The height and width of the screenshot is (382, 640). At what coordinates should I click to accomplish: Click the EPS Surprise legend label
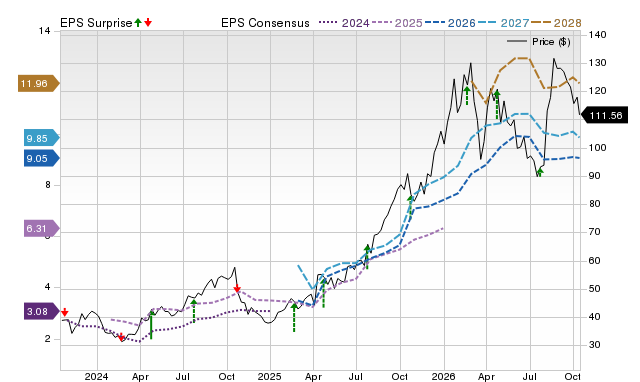pyautogui.click(x=96, y=23)
